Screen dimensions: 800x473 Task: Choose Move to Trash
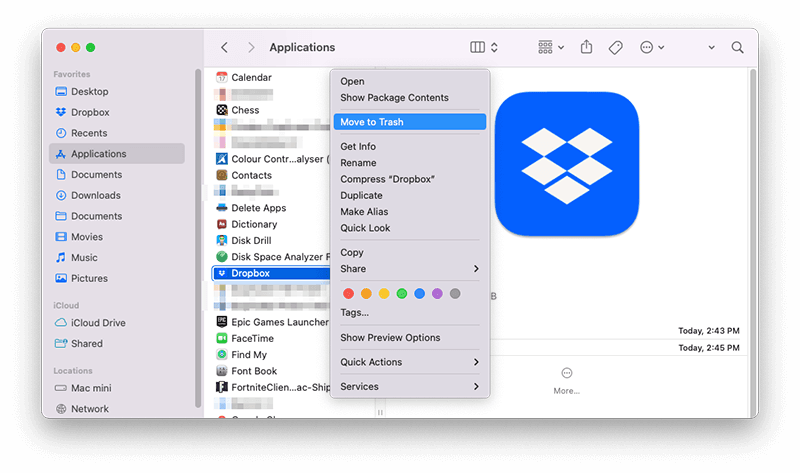pos(410,122)
